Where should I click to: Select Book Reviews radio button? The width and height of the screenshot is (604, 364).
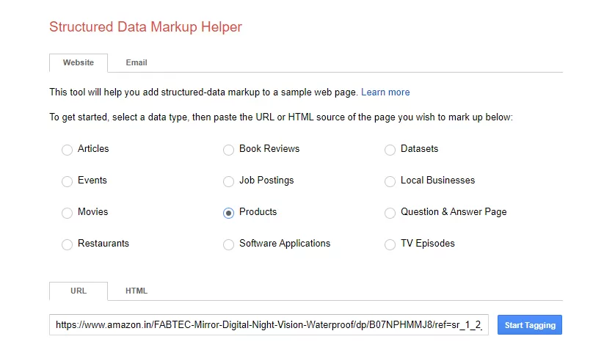point(229,150)
